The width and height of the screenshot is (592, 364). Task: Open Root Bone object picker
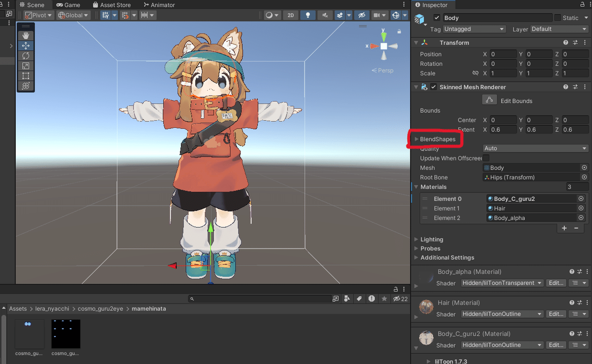[x=584, y=177]
